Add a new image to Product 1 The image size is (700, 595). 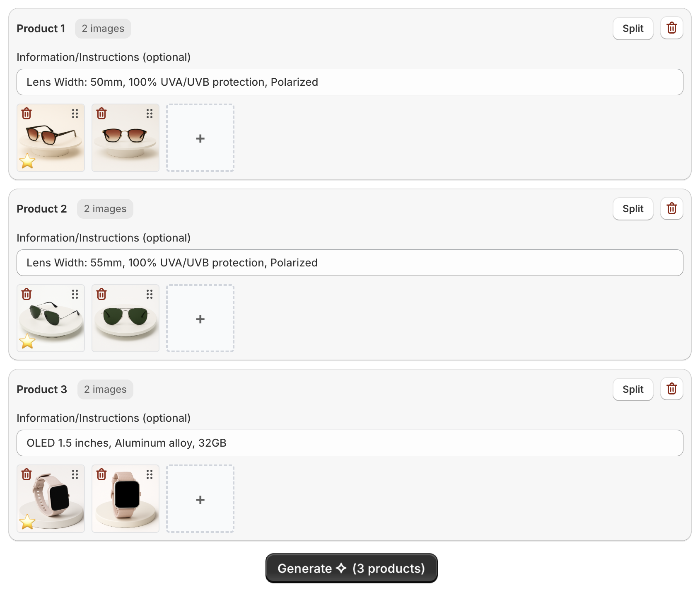200,138
